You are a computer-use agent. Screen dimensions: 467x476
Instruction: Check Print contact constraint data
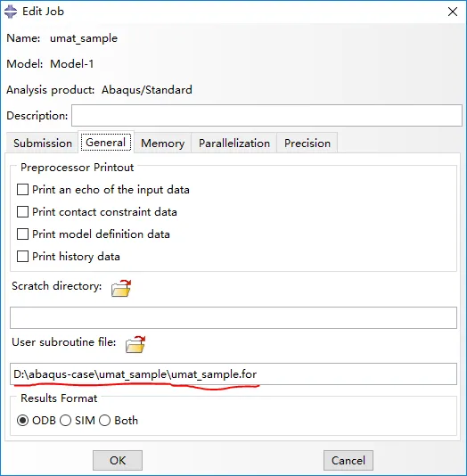coord(23,212)
